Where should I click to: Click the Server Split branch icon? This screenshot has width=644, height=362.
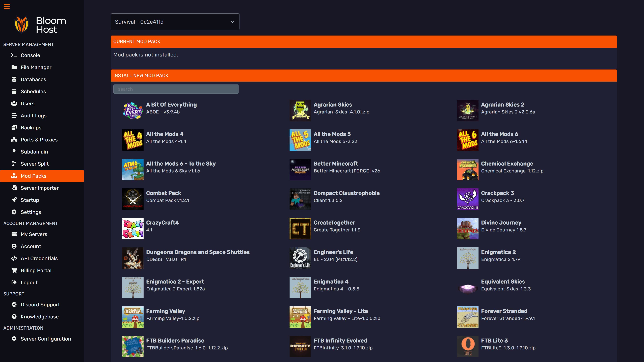(14, 164)
